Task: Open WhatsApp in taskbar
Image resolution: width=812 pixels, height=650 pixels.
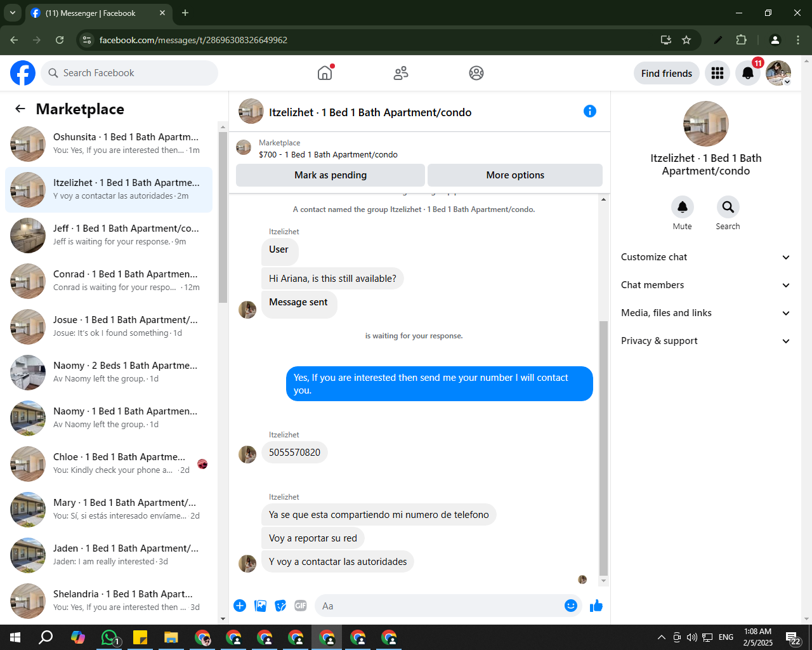Action: 109,637
